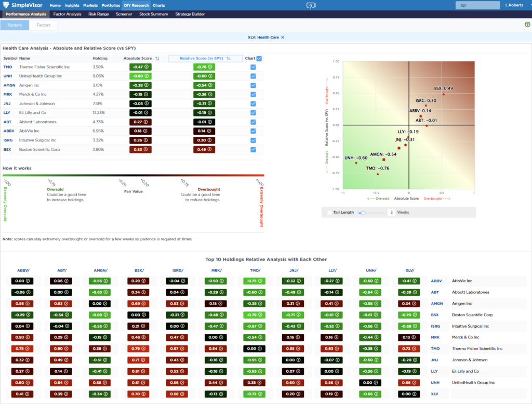Uncheck chart checkbox for Boston Scientific row

coord(253,149)
